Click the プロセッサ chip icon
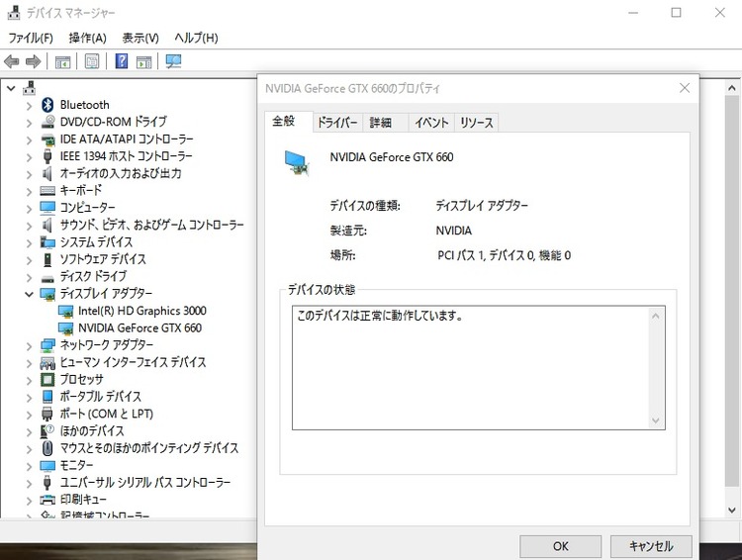This screenshot has height=560, width=742. (47, 380)
